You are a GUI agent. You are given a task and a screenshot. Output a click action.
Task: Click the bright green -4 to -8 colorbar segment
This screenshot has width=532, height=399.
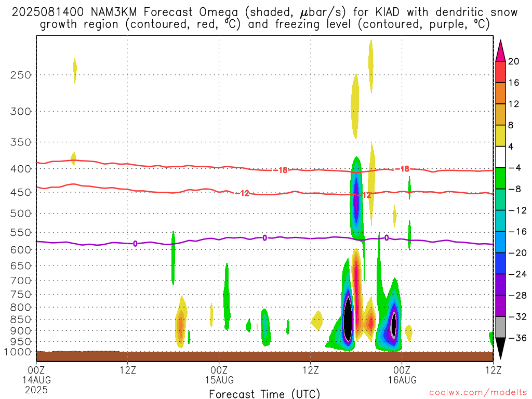click(500, 178)
